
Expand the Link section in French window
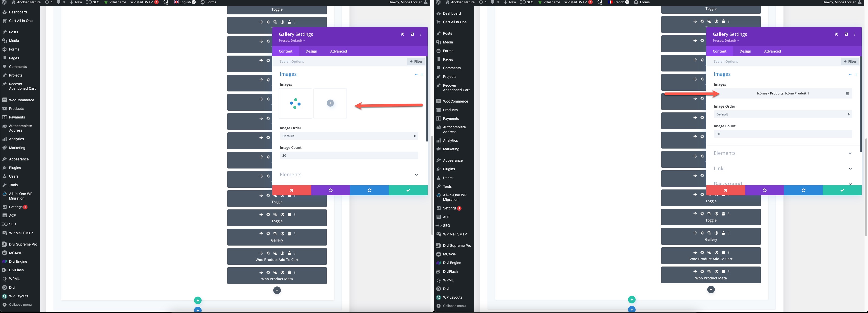(x=783, y=169)
